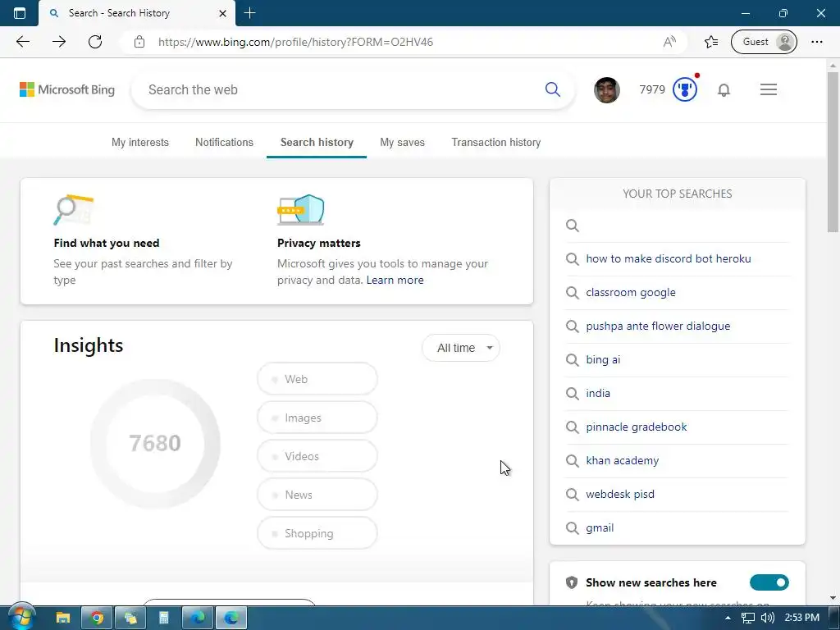
Task: Toggle the Images filter chip
Action: (x=317, y=418)
